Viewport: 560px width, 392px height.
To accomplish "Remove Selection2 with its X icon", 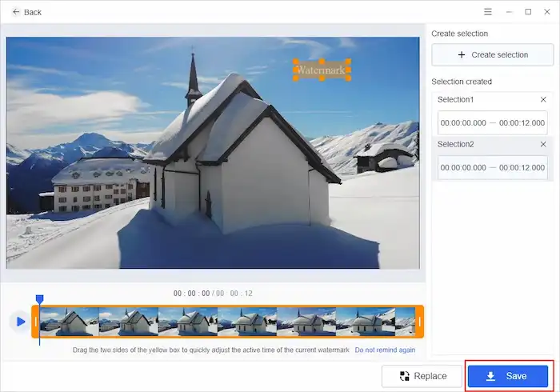I will coord(543,144).
